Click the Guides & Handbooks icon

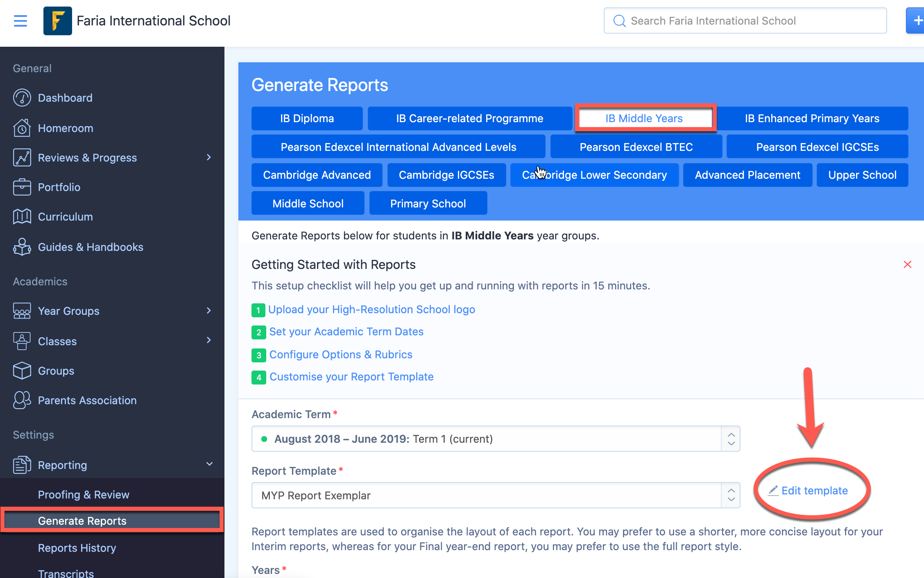coord(22,247)
